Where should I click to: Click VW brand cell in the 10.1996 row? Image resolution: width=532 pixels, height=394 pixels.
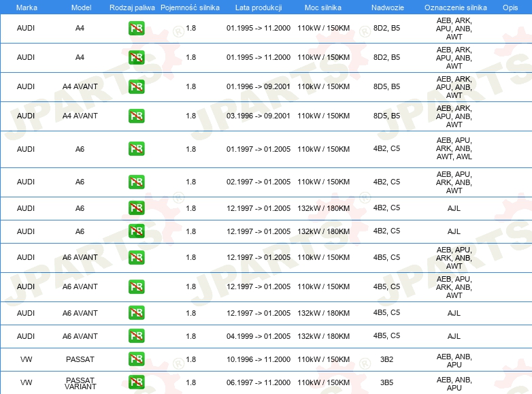click(x=26, y=359)
